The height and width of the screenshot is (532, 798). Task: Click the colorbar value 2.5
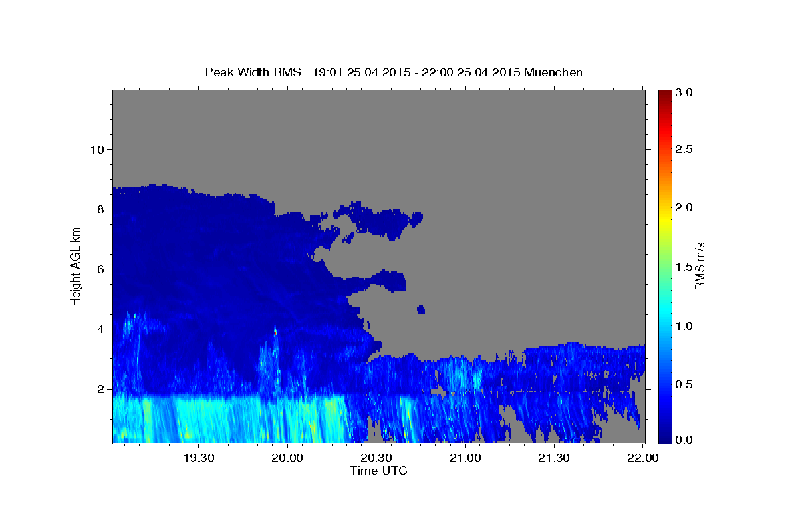(x=684, y=150)
